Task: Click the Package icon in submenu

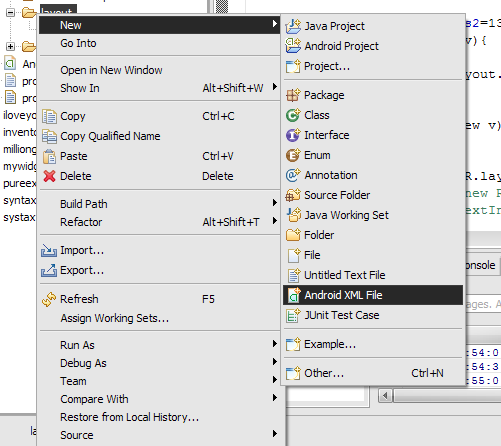Action: [x=293, y=95]
